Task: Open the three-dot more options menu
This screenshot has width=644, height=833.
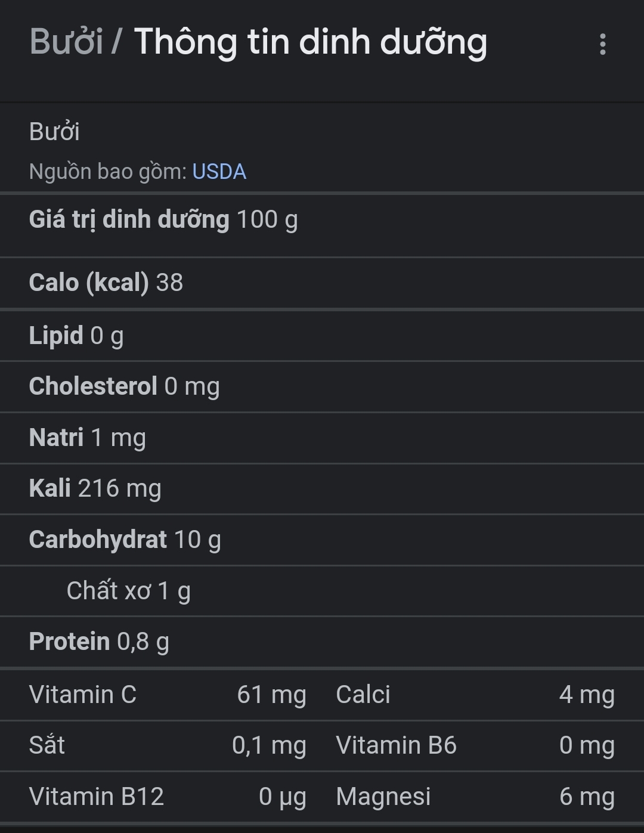Action: (602, 44)
